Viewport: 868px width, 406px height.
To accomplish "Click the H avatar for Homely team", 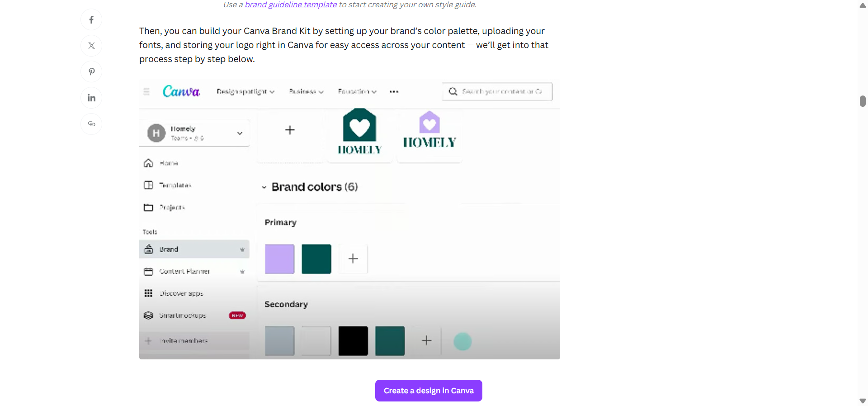I will tap(156, 133).
